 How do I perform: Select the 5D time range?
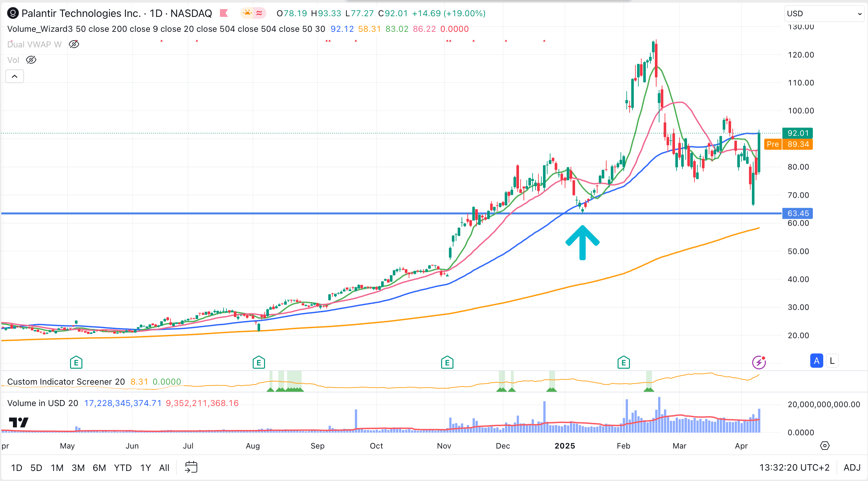tap(36, 467)
